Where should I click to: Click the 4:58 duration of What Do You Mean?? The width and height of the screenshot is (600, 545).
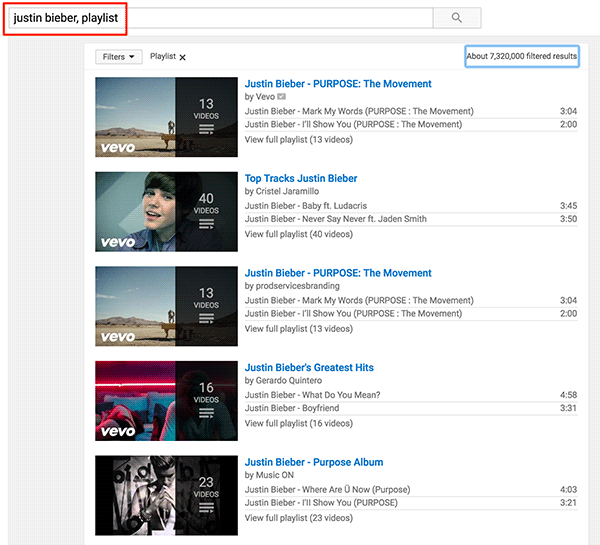568,395
